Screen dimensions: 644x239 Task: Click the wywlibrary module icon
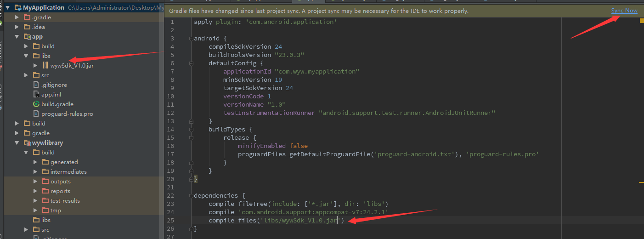coord(27,142)
